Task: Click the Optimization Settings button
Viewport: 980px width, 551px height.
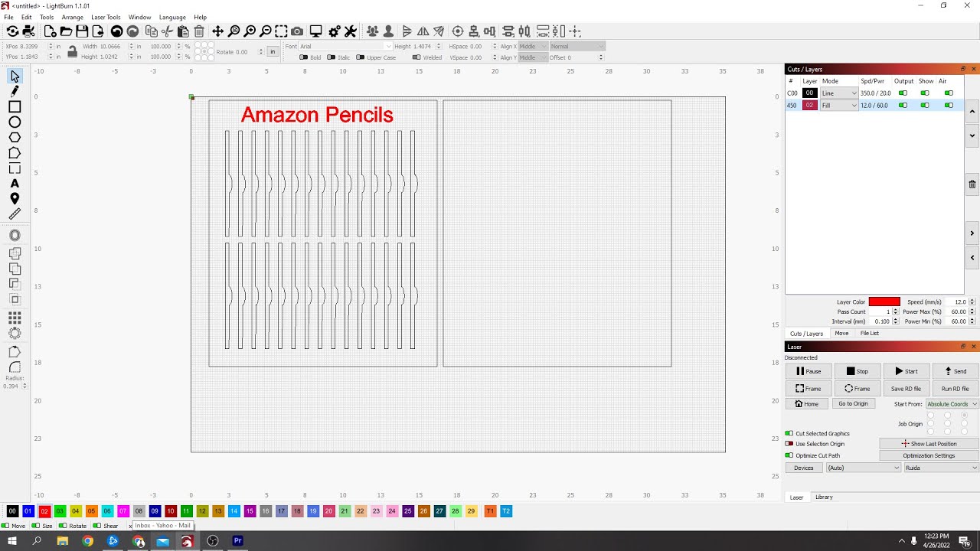Action: click(929, 455)
